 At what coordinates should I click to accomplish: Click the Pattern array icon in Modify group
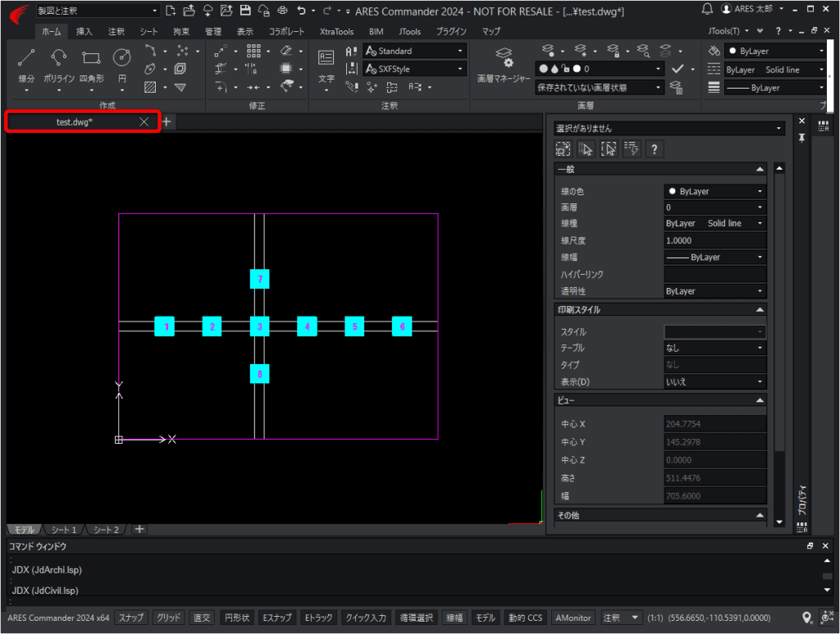(253, 51)
